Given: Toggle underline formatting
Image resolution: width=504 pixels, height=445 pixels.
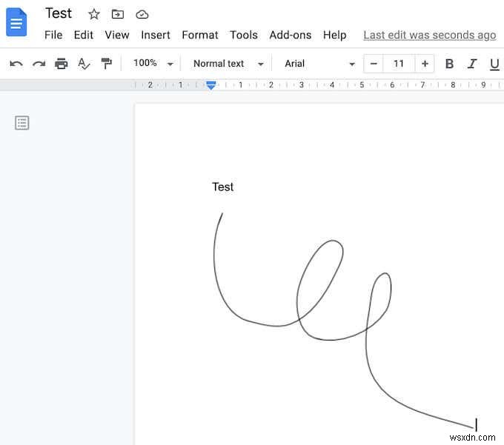Looking at the screenshot, I should point(494,64).
